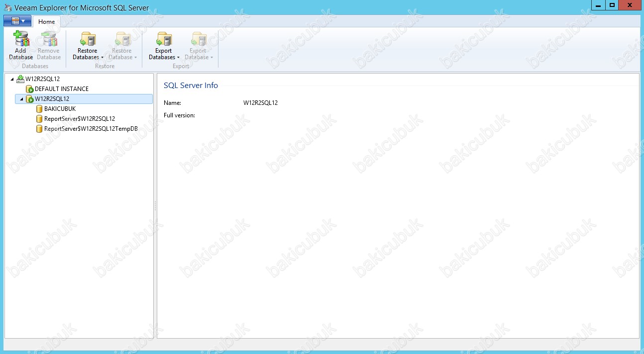The image size is (644, 354).
Task: Click the splitter handle between panes
Action: click(x=155, y=206)
